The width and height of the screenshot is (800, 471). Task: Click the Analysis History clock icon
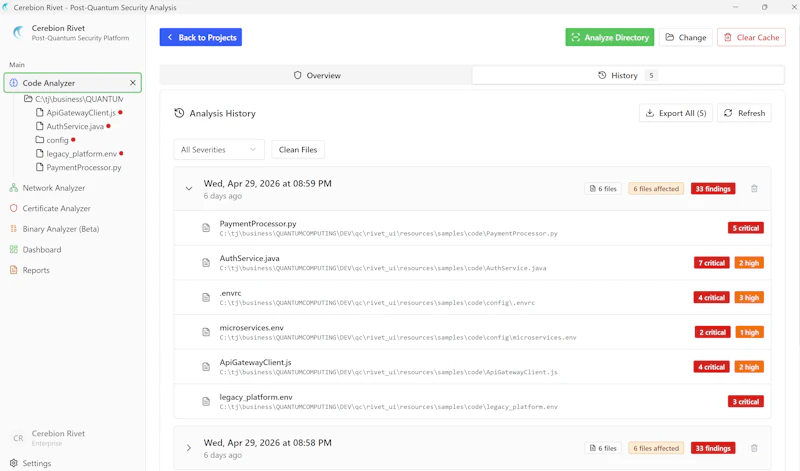[179, 113]
